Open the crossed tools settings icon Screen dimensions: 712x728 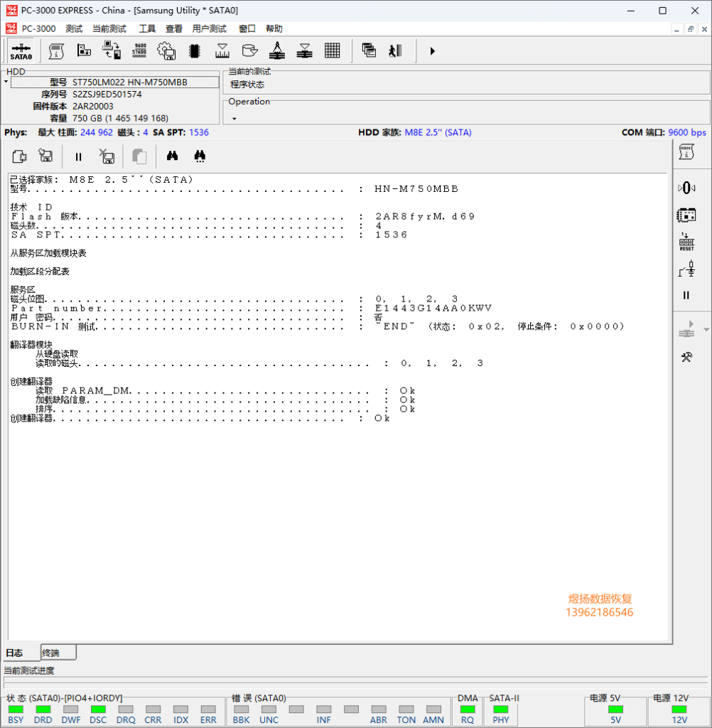point(686,357)
